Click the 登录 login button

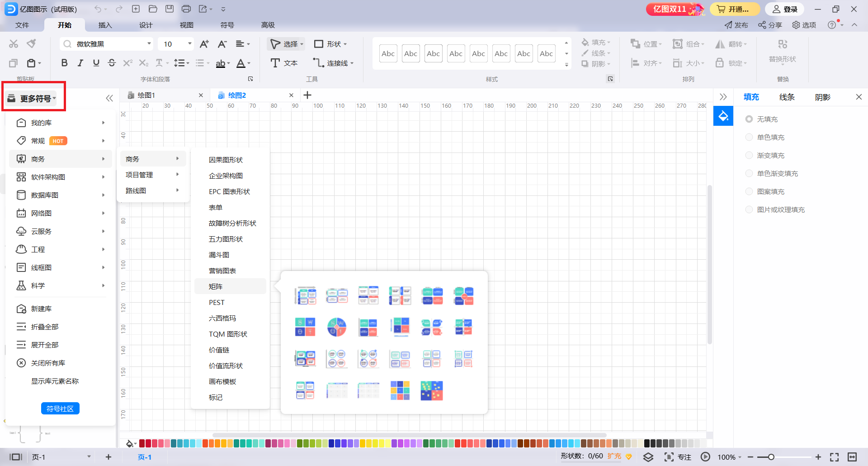tap(784, 9)
